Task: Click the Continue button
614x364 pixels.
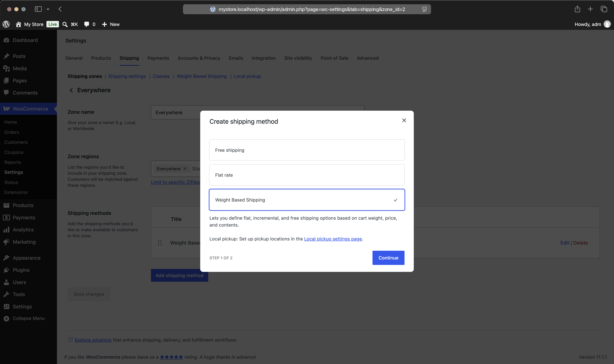Action: pyautogui.click(x=388, y=258)
